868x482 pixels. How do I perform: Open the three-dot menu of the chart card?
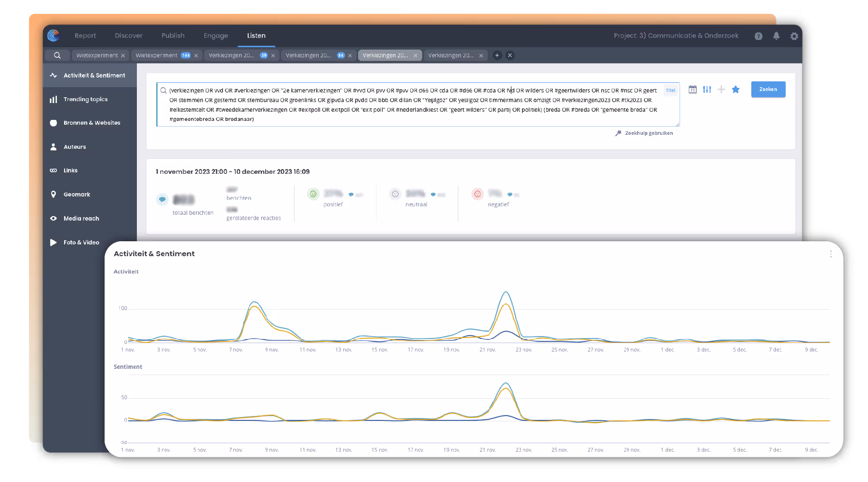pos(831,254)
